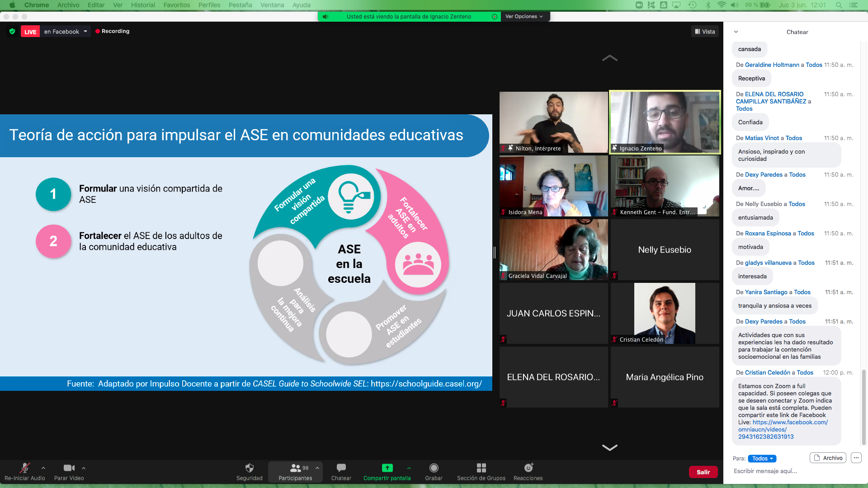Open the Ventana menu in menu bar
Screen dimensions: 868x488
pos(272,5)
